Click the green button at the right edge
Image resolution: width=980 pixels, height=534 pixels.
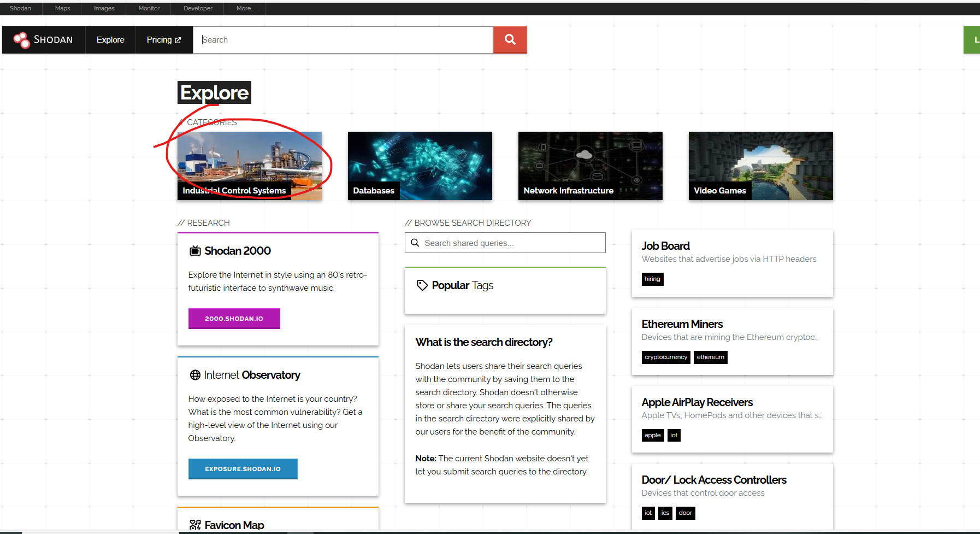[972, 40]
